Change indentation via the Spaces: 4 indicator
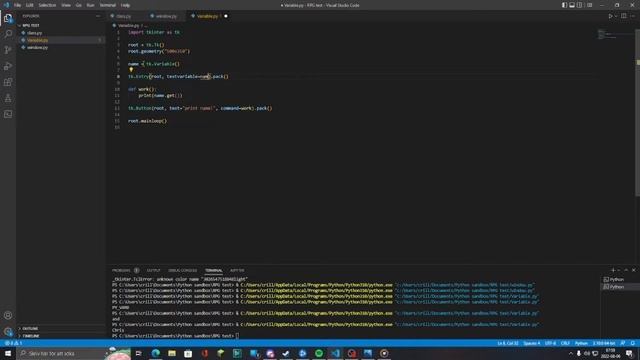This screenshot has height=360, width=640. click(x=531, y=343)
